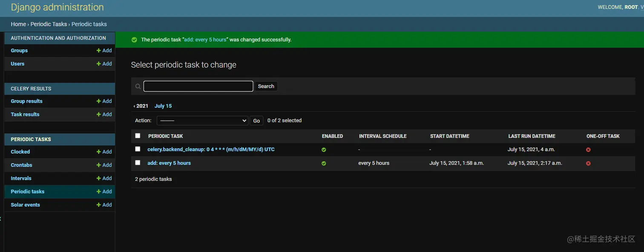Click enabled green check for celery.backend_cleanup row
Viewport: 644px width, 252px height.
point(324,150)
